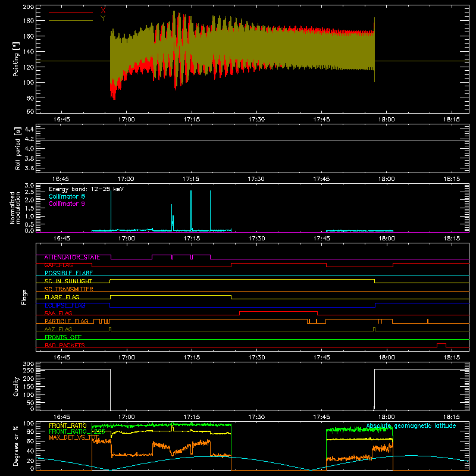Click the 2.5 tick on modulation axis
This screenshot has height=476, width=476.
click(29, 192)
